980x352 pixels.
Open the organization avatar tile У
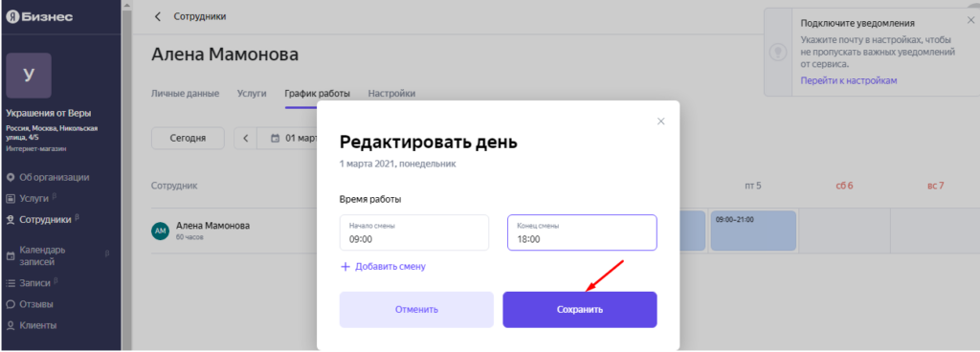[29, 75]
